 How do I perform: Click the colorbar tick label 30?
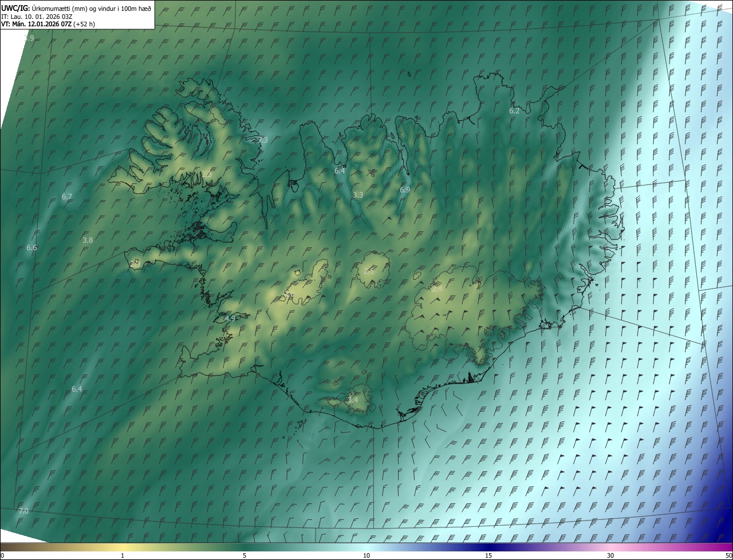(610, 555)
